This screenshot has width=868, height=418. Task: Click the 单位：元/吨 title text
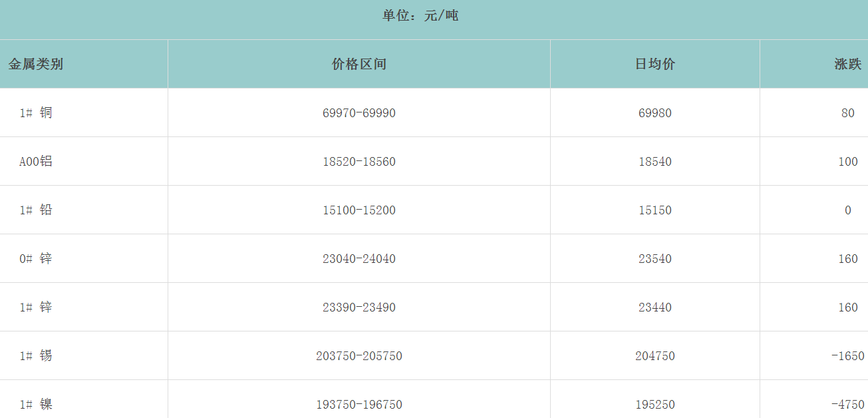point(420,16)
